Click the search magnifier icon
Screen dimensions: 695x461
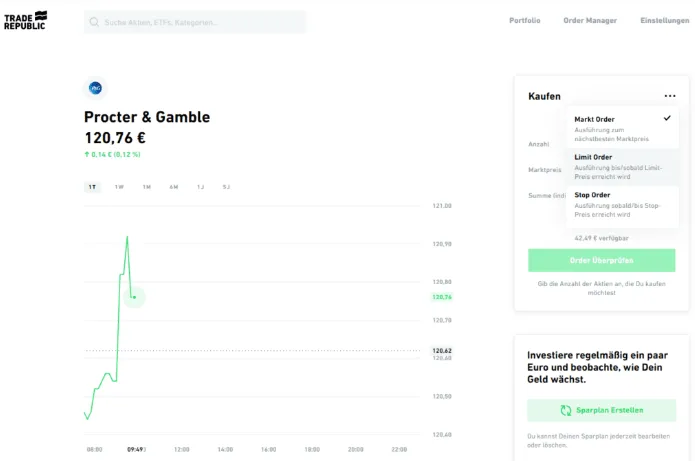[94, 22]
